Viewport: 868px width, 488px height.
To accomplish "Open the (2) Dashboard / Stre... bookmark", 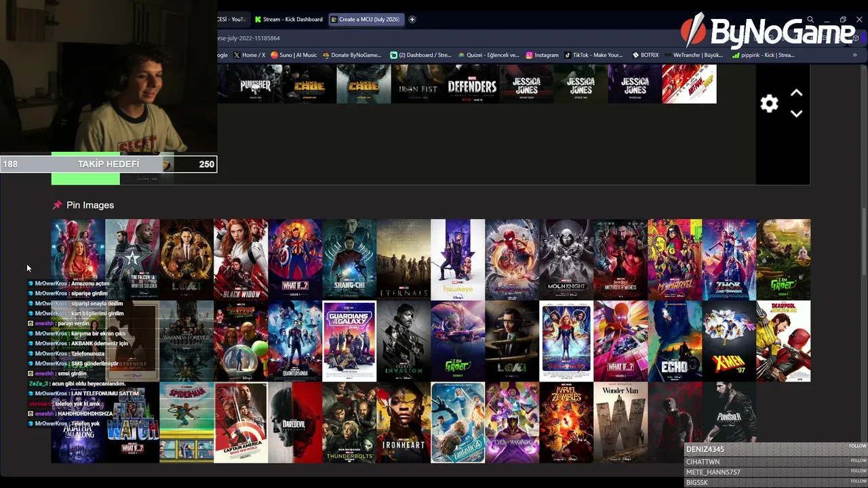I will (420, 55).
